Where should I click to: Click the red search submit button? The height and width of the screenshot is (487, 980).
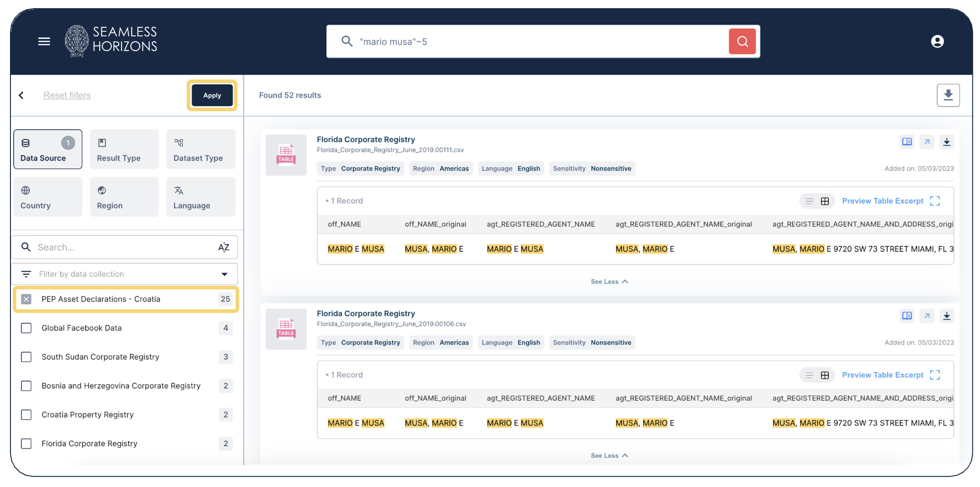742,41
